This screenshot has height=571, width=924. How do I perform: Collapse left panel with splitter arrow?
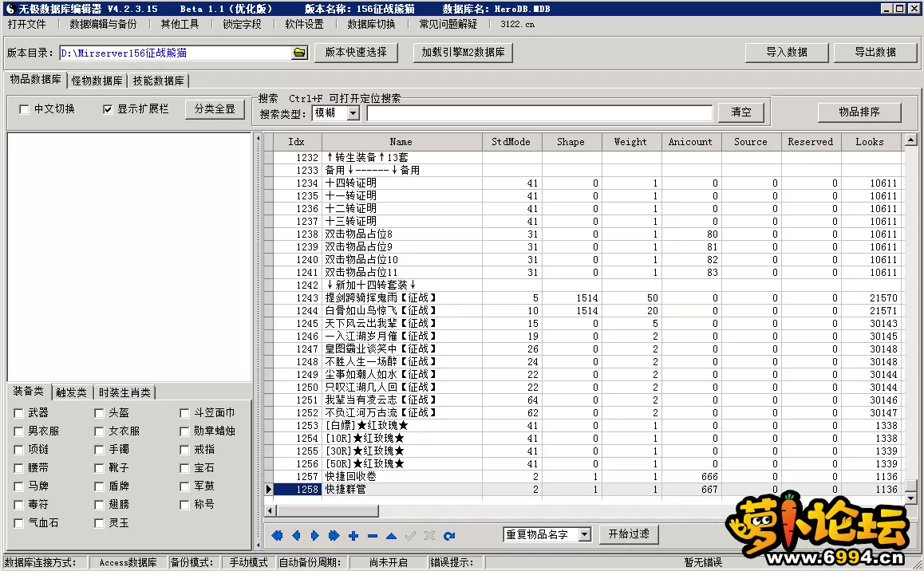coord(258,140)
